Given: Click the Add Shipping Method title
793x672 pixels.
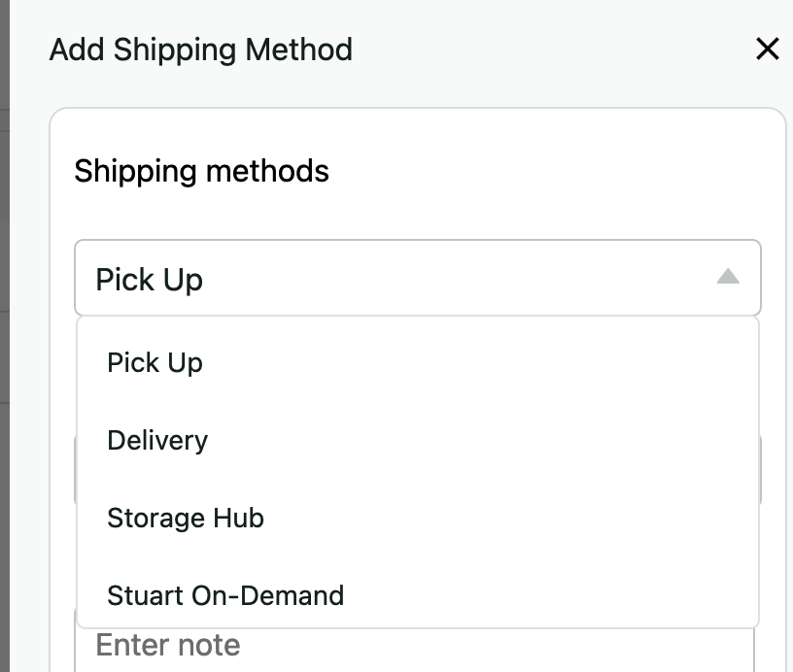Looking at the screenshot, I should point(200,49).
